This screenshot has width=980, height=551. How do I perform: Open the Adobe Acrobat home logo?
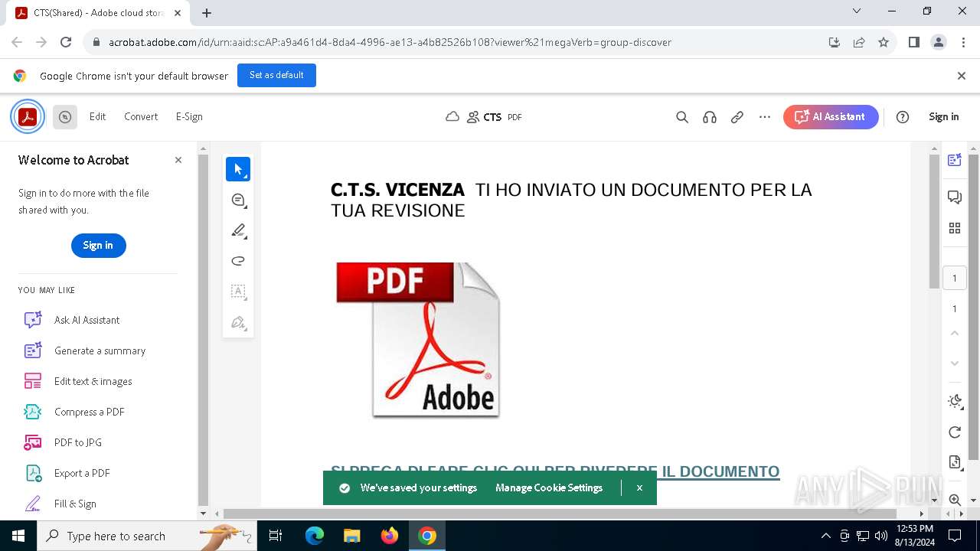(x=28, y=117)
